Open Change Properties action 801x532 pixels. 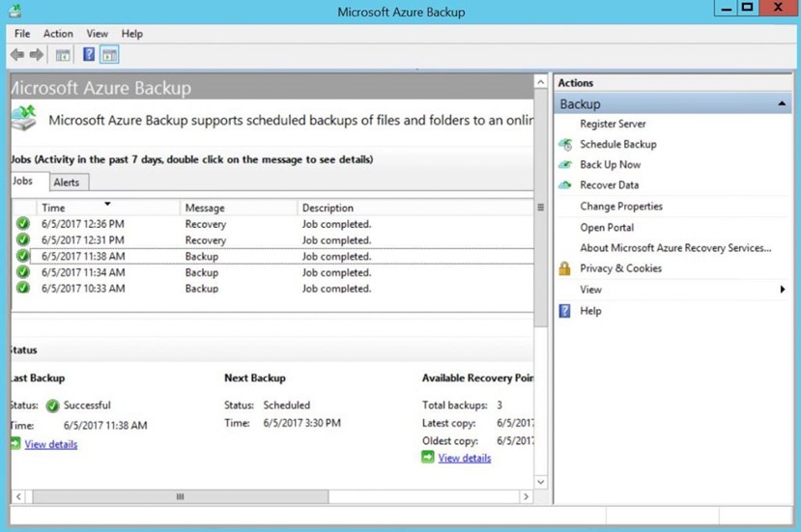tap(621, 207)
